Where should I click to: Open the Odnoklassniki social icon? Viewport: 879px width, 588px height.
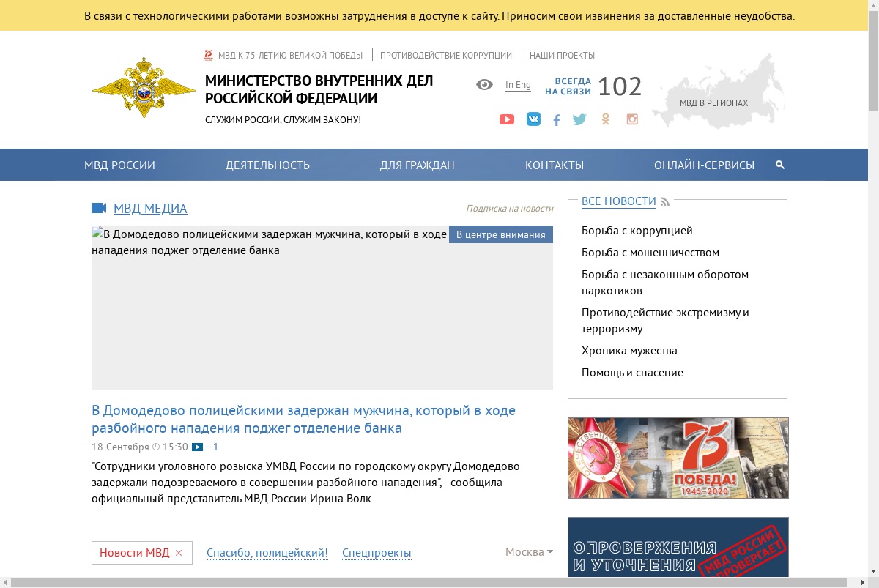coord(605,119)
